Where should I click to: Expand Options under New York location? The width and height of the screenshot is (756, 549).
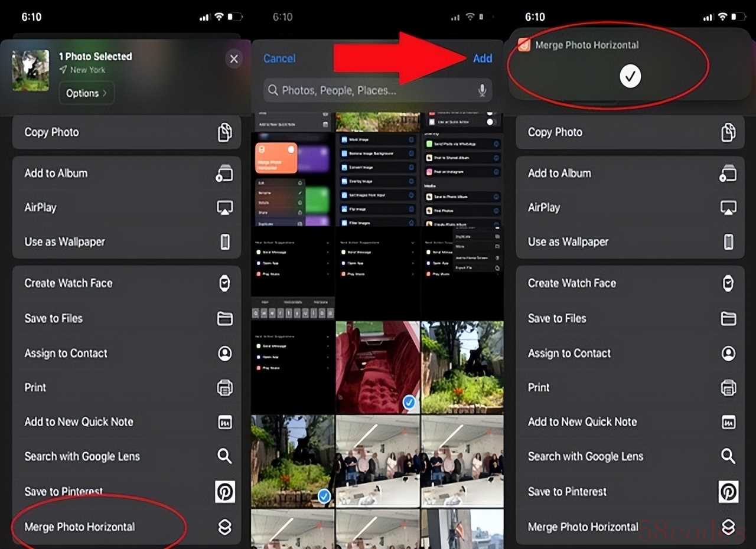point(86,93)
